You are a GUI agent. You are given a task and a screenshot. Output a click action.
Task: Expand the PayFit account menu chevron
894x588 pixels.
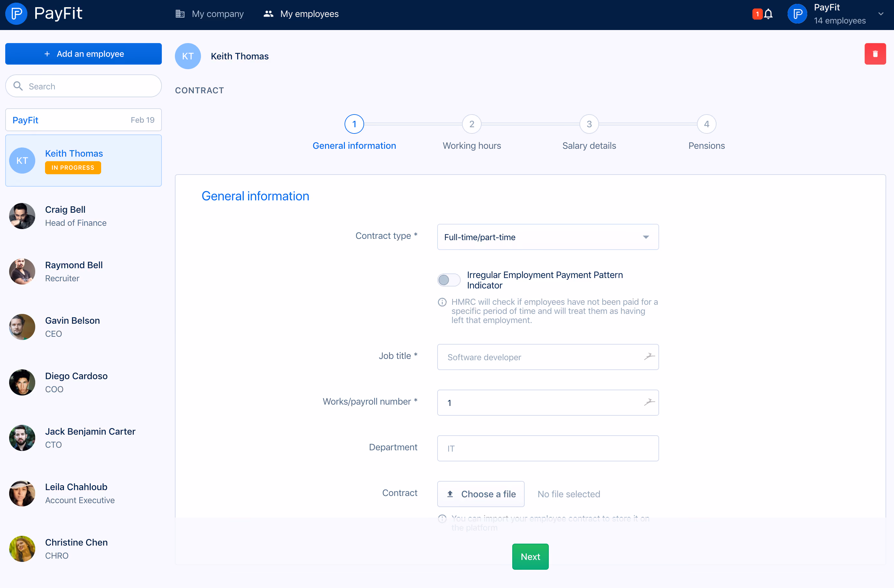(881, 14)
